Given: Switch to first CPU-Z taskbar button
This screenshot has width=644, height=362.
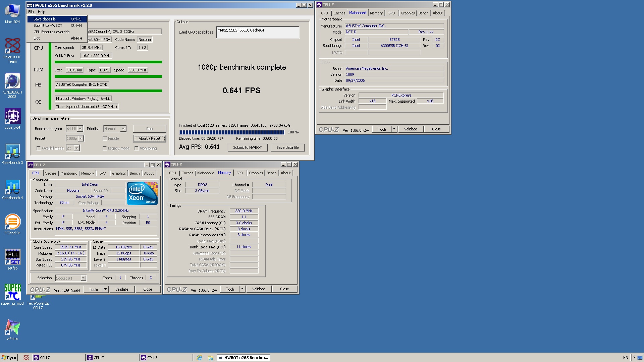Looking at the screenshot, I should tap(59, 358).
